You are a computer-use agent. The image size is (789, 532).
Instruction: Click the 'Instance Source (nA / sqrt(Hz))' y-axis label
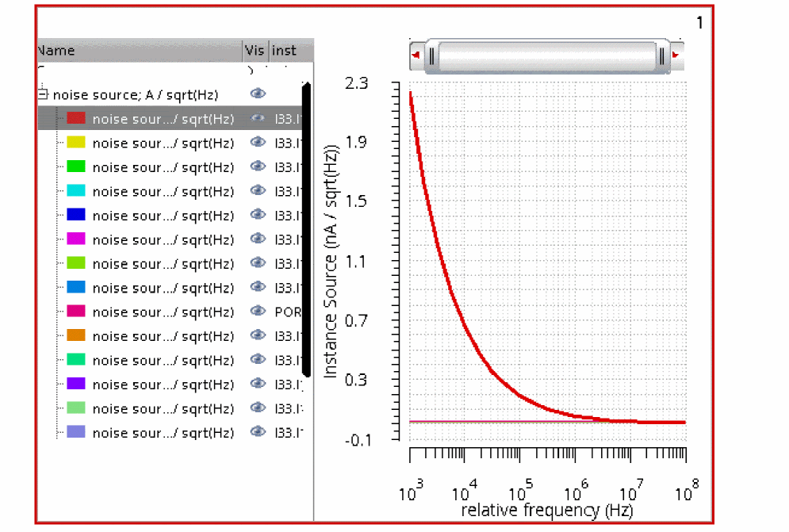331,262
